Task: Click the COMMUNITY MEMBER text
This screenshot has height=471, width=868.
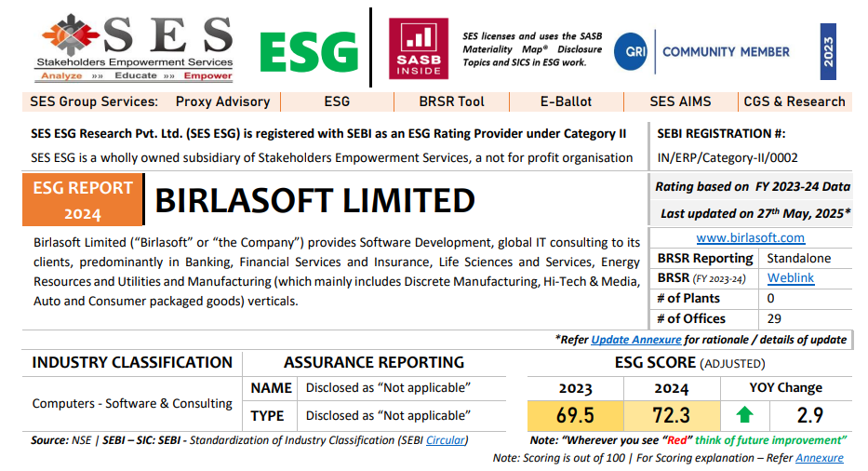Action: coord(726,52)
